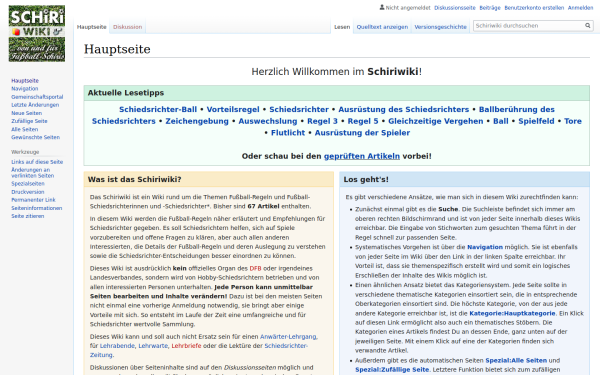Open Gewünschte Seiten
Screen dimensions: 600x375
(x=35, y=137)
